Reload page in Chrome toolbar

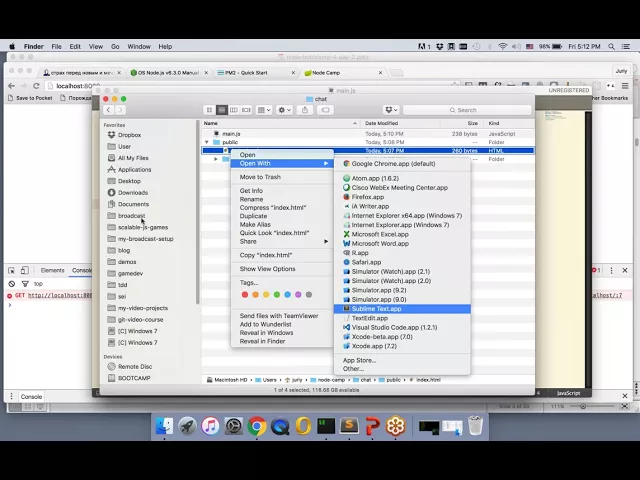coord(36,86)
